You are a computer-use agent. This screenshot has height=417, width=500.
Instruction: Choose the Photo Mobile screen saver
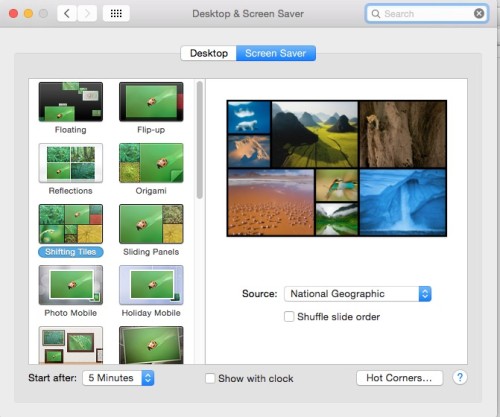[71, 285]
